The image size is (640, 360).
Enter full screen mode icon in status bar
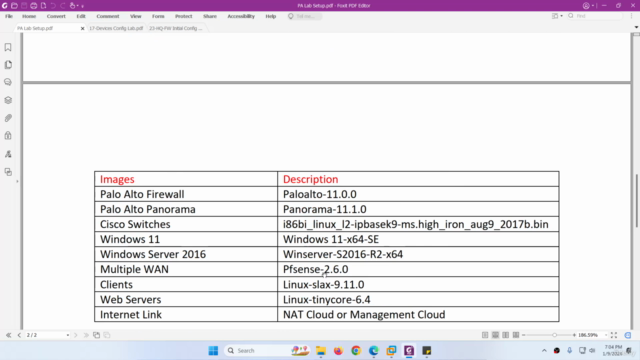pos(614,335)
